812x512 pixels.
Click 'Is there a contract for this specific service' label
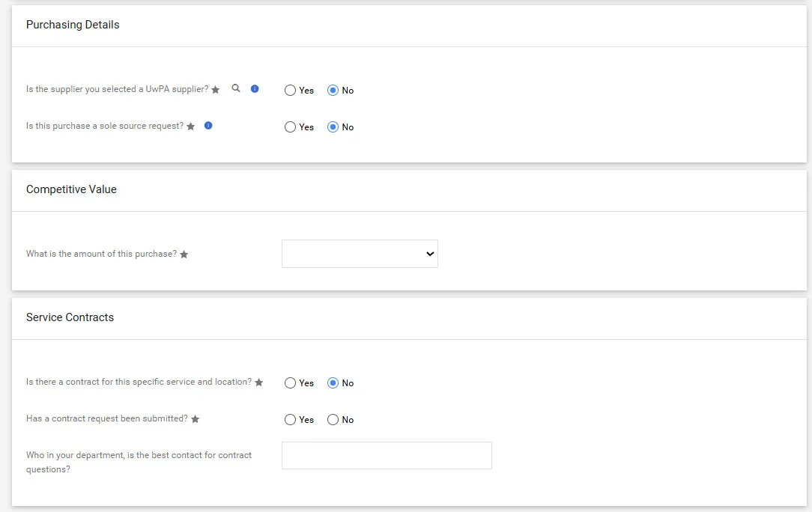click(x=139, y=382)
